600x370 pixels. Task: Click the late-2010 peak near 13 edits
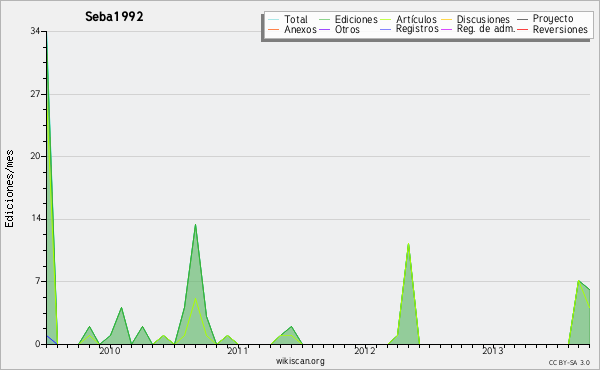tap(195, 225)
